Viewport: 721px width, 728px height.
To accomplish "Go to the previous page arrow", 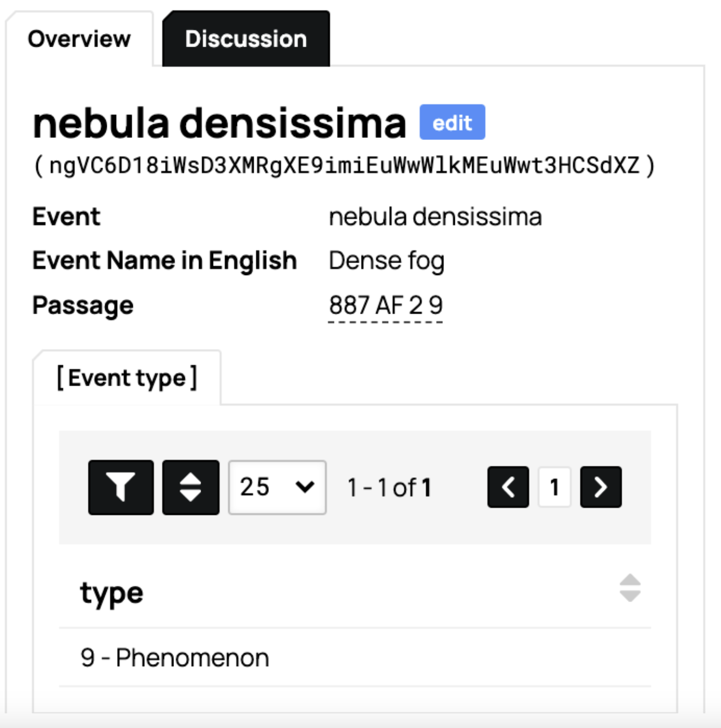I will (x=508, y=487).
